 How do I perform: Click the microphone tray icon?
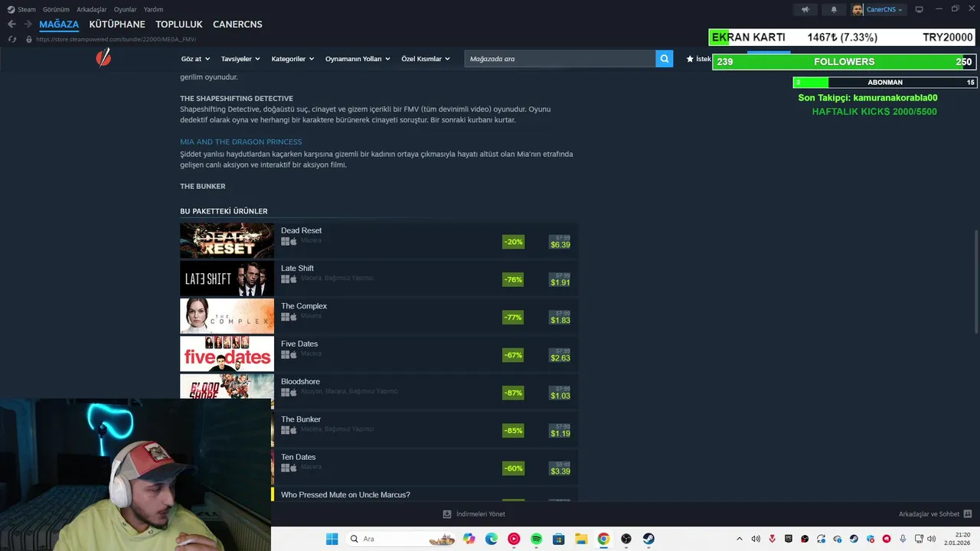(x=903, y=539)
